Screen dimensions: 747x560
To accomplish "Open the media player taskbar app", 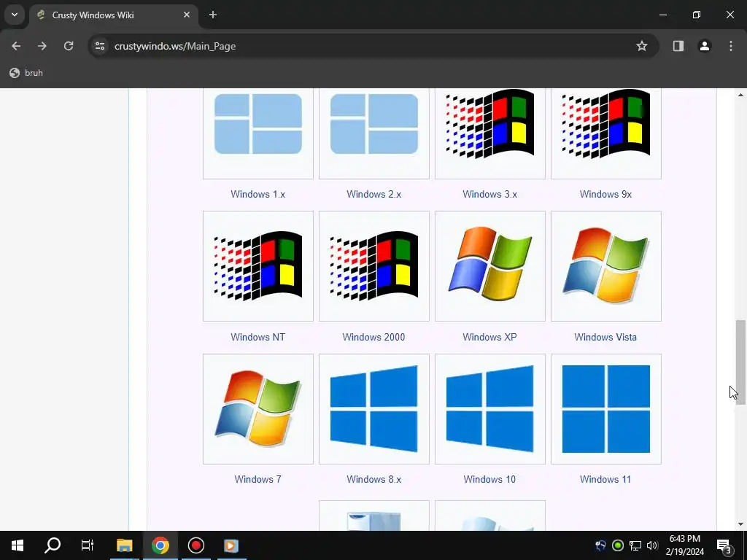I will point(231,545).
